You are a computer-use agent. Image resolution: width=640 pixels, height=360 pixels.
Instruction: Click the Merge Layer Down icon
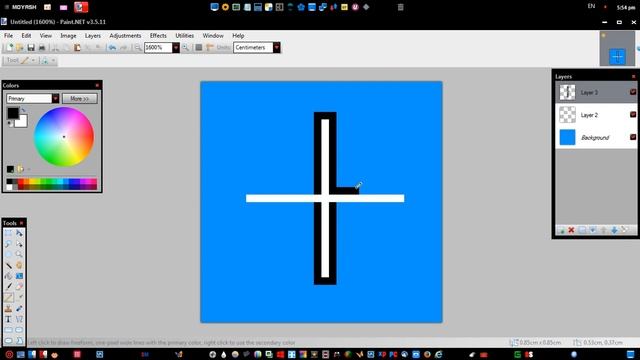(x=593, y=231)
